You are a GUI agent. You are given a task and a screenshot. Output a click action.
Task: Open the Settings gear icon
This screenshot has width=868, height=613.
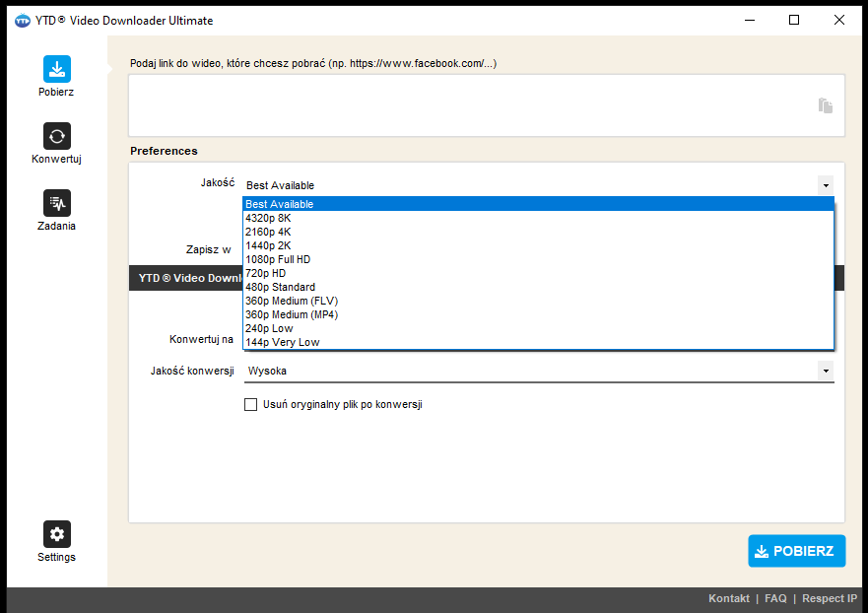pos(56,534)
